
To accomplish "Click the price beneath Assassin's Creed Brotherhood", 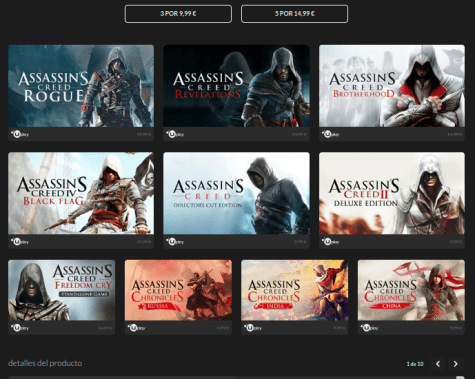I will [x=455, y=135].
